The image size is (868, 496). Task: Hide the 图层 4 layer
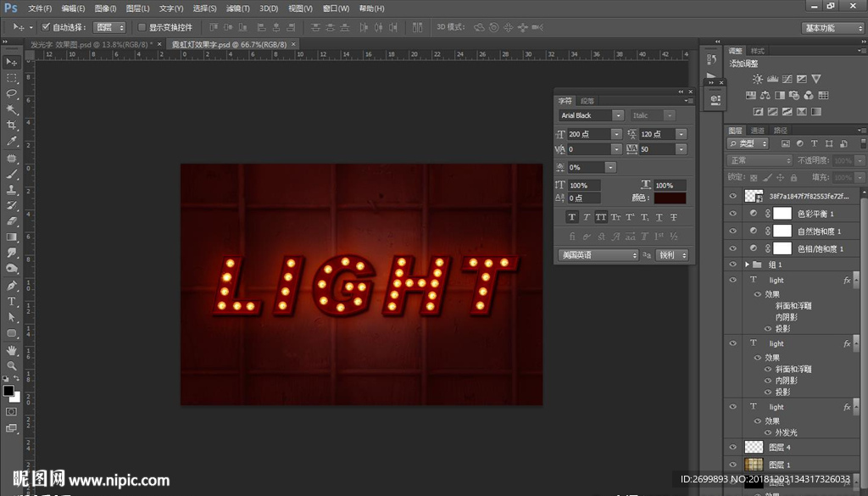(x=733, y=447)
